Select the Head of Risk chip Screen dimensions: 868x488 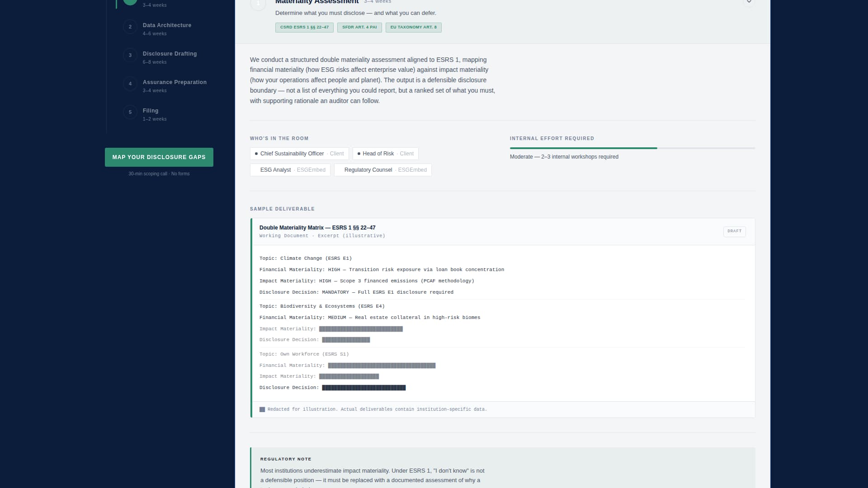pos(386,154)
